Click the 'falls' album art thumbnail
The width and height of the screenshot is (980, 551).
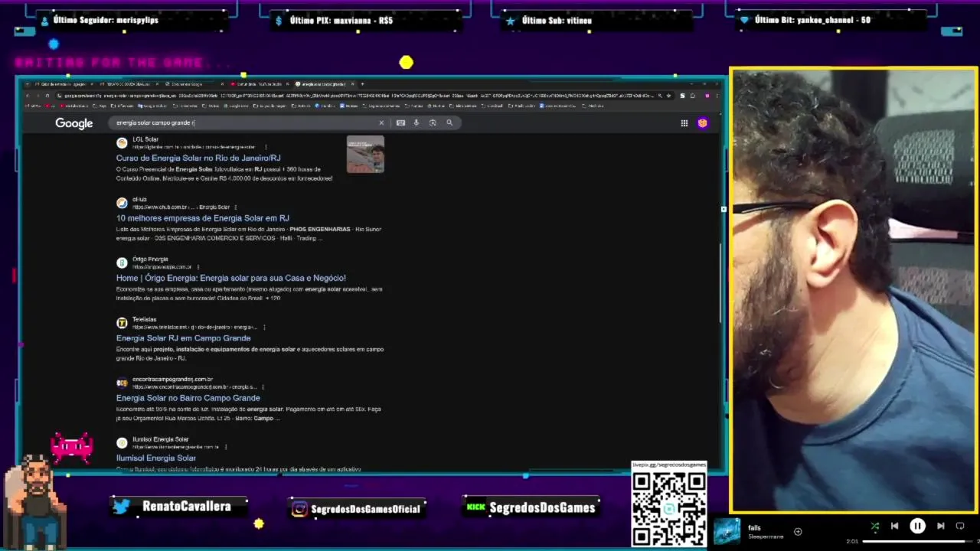(727, 531)
